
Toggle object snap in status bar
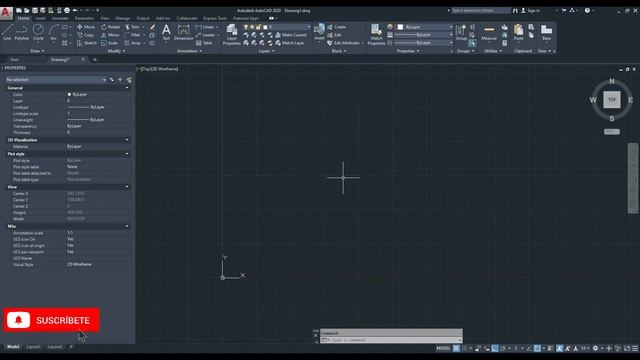(538, 348)
